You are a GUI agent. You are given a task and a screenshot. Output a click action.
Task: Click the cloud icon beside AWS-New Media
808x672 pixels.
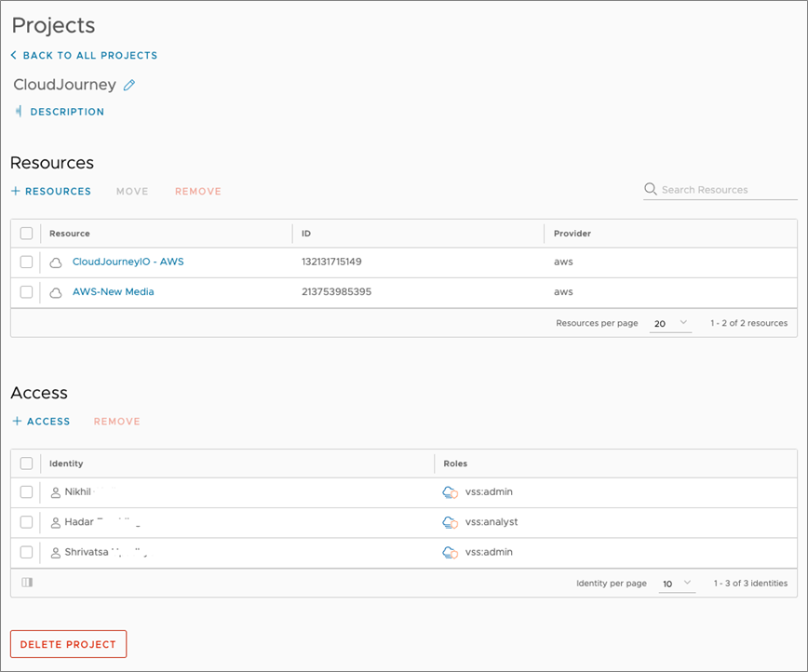(x=56, y=291)
